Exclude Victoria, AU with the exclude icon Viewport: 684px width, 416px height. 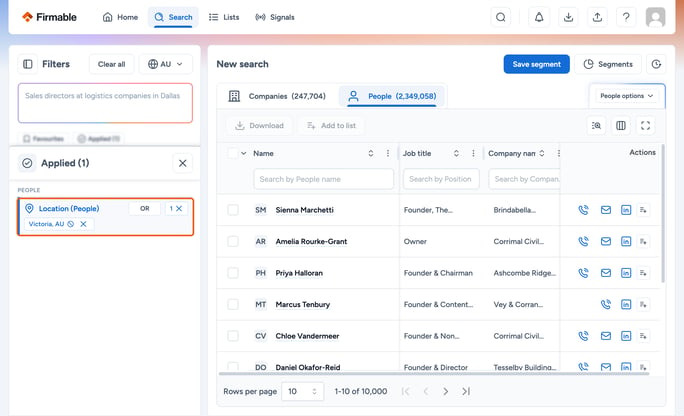click(x=71, y=224)
